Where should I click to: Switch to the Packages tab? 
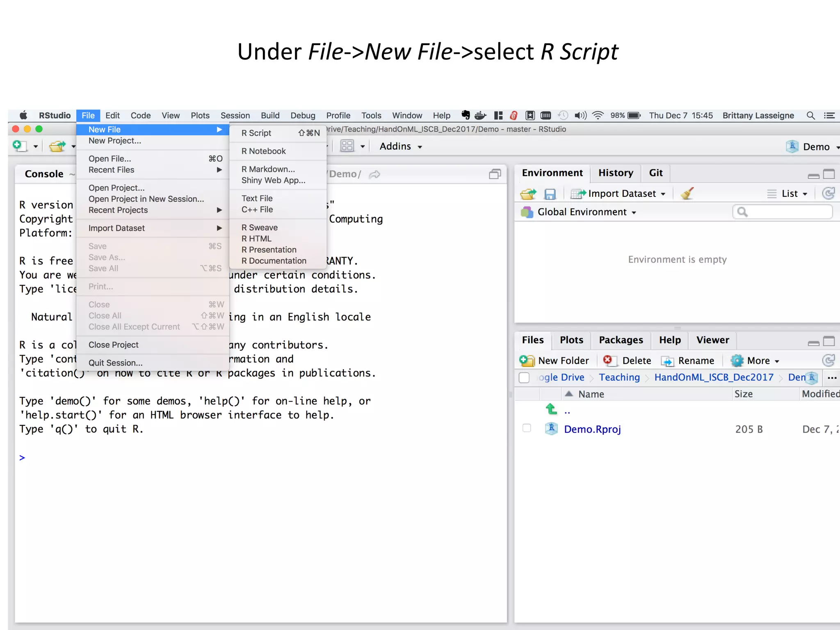[621, 340]
